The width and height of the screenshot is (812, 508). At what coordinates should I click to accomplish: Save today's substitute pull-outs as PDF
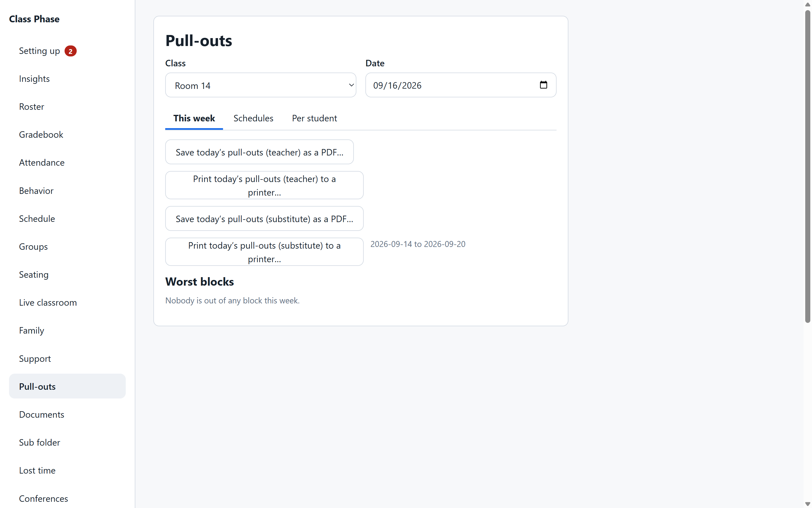coord(264,219)
